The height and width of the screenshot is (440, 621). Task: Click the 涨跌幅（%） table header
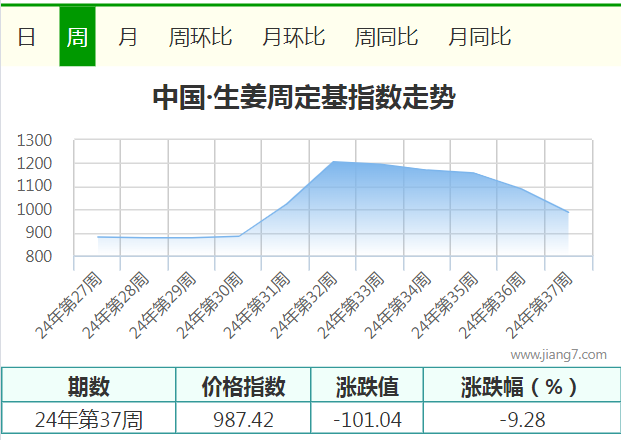click(x=522, y=386)
